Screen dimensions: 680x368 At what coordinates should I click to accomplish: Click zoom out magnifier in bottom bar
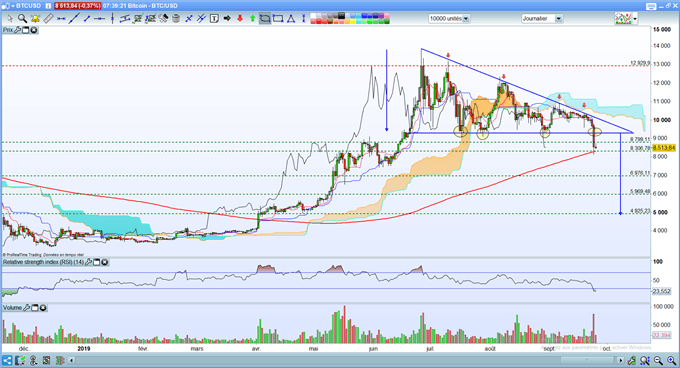(x=658, y=361)
